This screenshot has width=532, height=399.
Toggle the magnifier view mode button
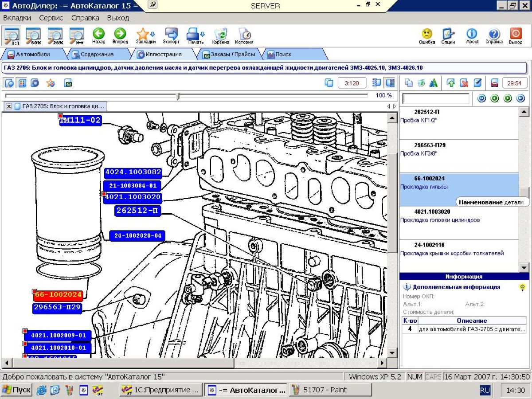[x=9, y=83]
